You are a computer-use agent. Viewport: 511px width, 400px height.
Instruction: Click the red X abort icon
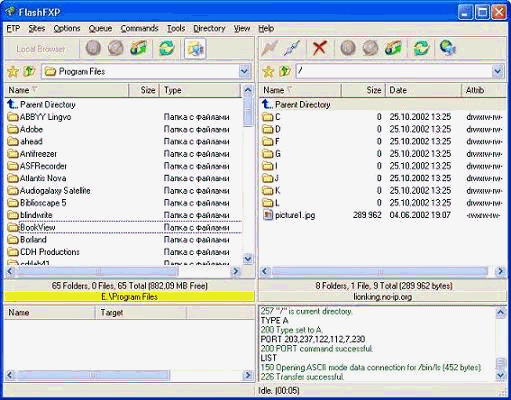[x=319, y=48]
